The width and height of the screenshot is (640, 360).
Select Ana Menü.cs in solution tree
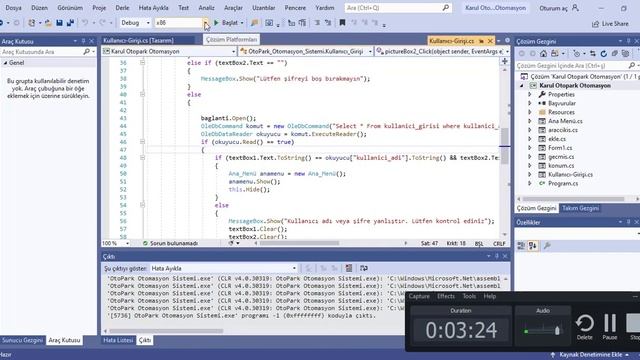(x=565, y=121)
